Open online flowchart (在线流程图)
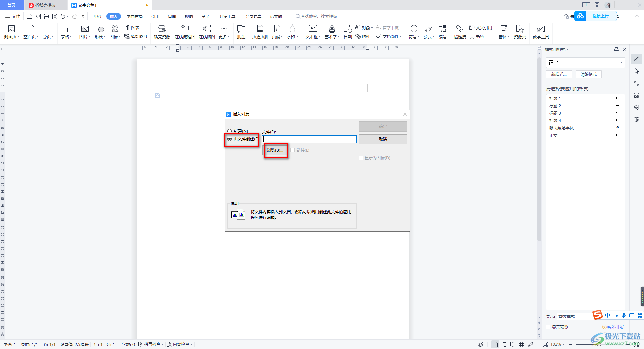The image size is (644, 349). [185, 32]
